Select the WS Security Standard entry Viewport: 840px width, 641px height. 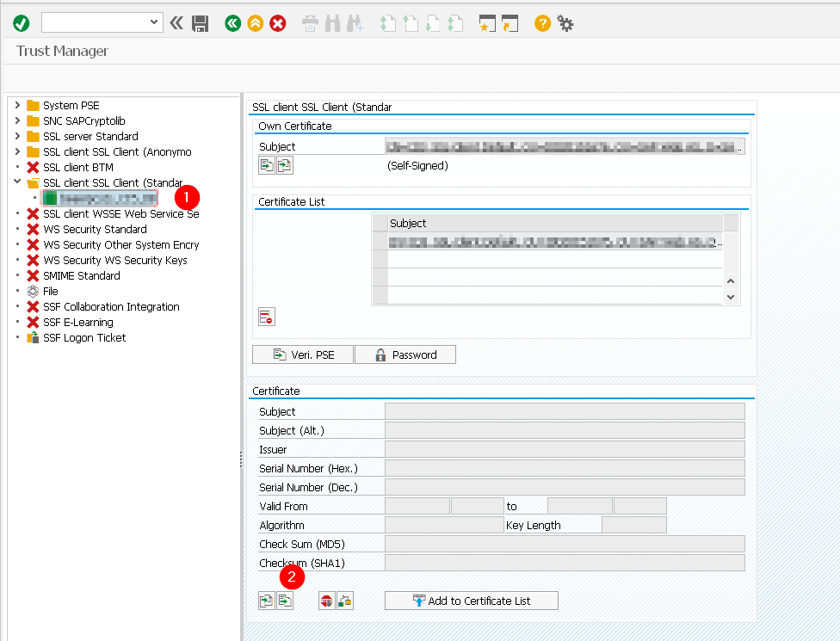(95, 230)
